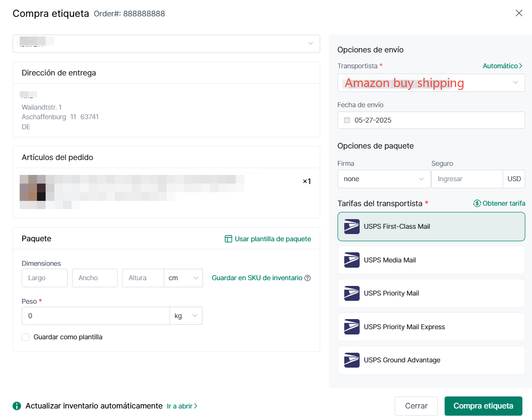Click the DE country code text
Image resolution: width=532 pixels, height=420 pixels.
point(26,127)
